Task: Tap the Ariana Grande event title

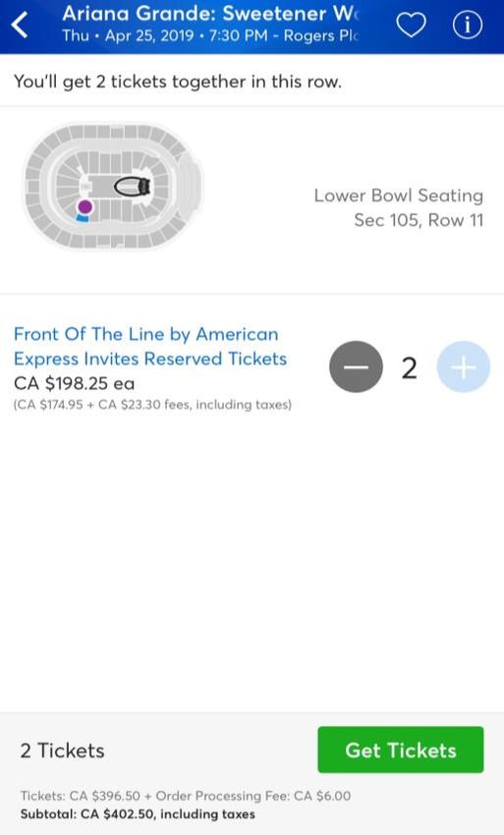Action: click(211, 14)
